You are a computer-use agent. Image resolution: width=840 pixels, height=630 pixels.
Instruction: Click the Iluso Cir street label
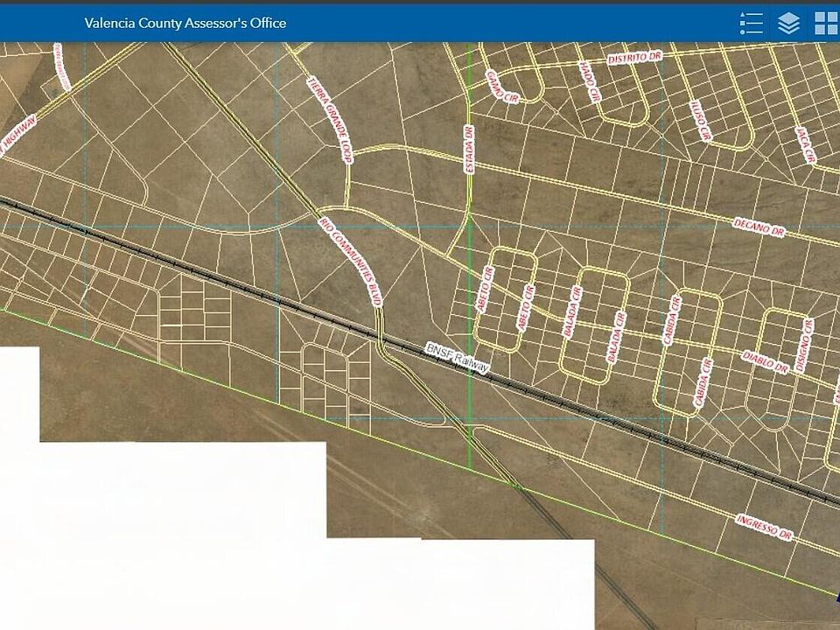click(x=700, y=121)
